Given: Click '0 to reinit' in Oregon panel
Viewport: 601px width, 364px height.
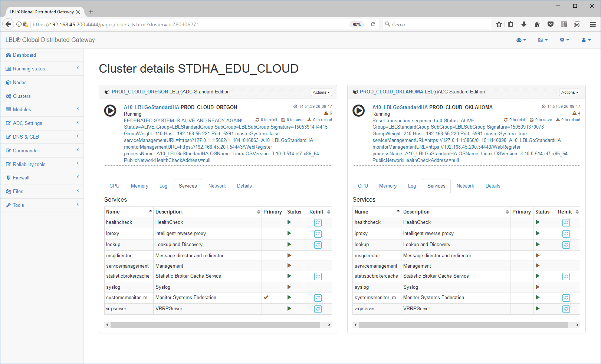Looking at the screenshot, I should [x=266, y=120].
